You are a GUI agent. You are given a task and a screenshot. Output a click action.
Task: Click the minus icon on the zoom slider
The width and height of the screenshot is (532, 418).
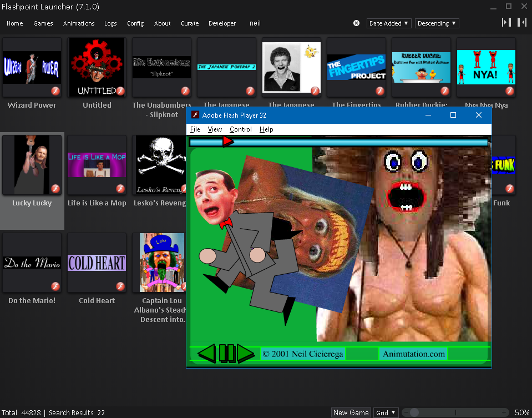406,412
